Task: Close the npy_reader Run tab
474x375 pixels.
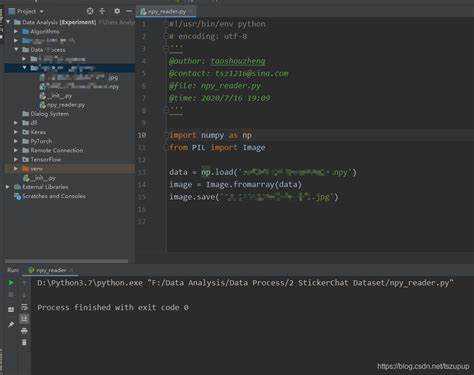Action: pos(72,270)
